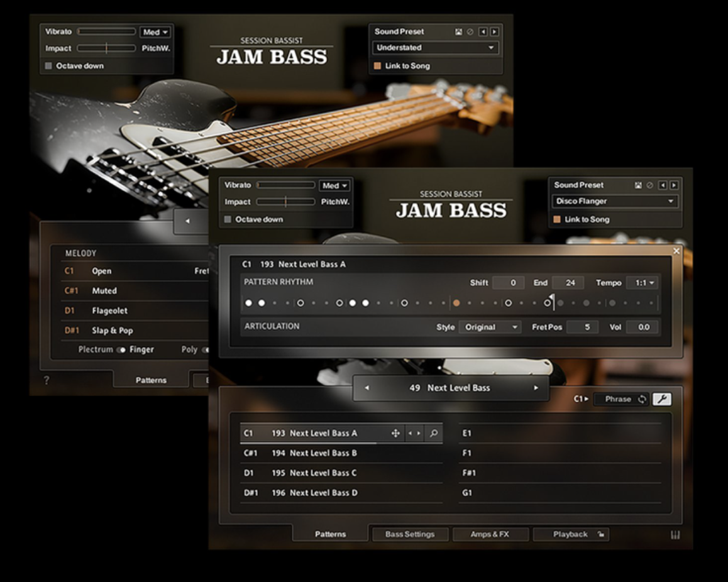The image size is (728, 582).
Task: Select previous sound preset arrow in front window
Action: click(663, 185)
